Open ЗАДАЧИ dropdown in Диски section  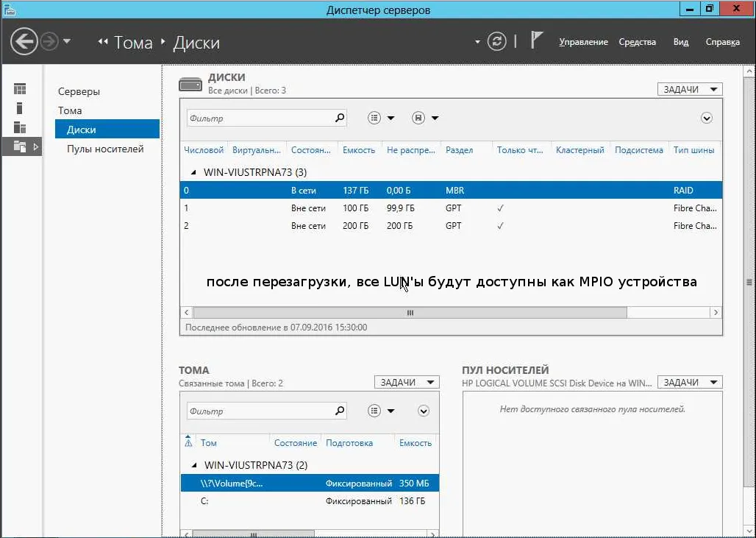tap(690, 89)
